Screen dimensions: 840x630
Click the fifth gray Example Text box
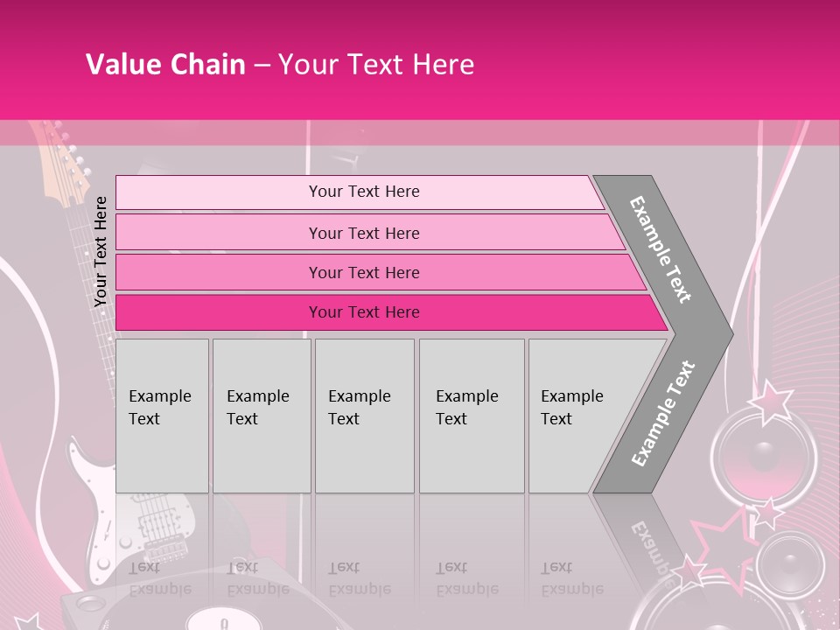(573, 416)
